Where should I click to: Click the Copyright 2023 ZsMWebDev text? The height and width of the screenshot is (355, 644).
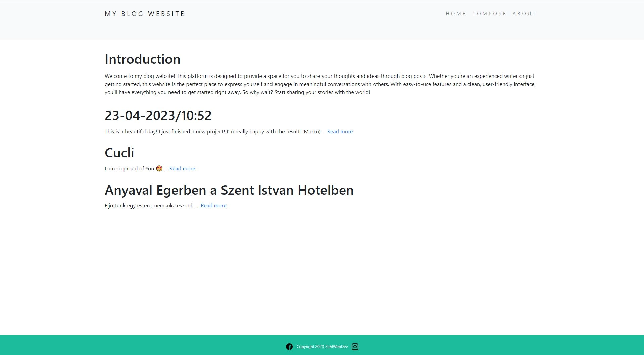[322, 347]
